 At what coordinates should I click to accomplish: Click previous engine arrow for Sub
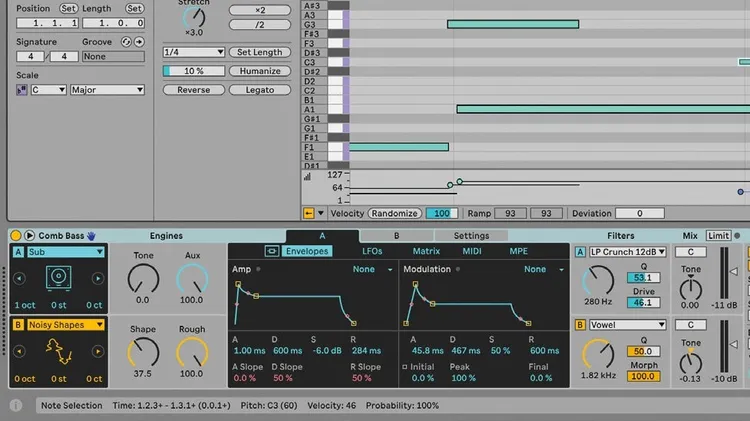pos(19,278)
